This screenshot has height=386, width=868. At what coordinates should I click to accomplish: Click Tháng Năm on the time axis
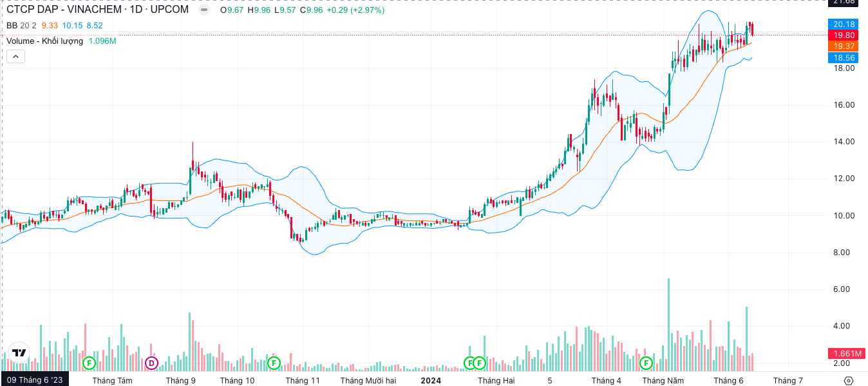(663, 380)
